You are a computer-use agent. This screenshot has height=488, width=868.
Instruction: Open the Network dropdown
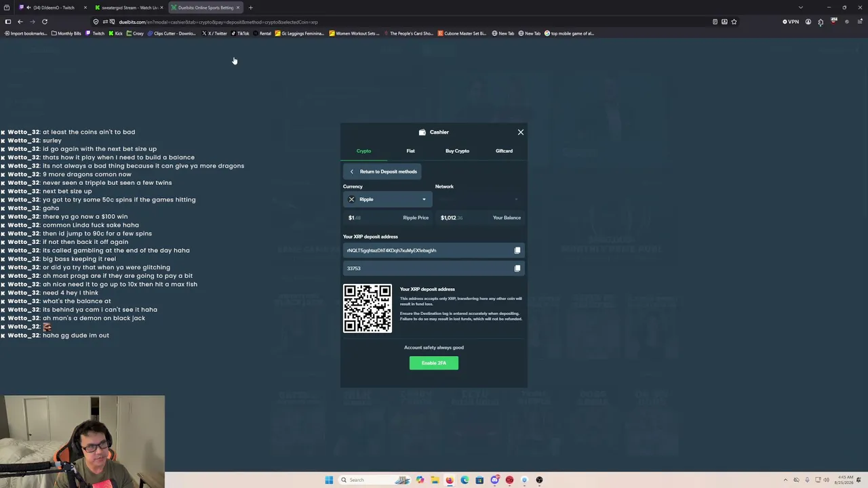point(479,199)
